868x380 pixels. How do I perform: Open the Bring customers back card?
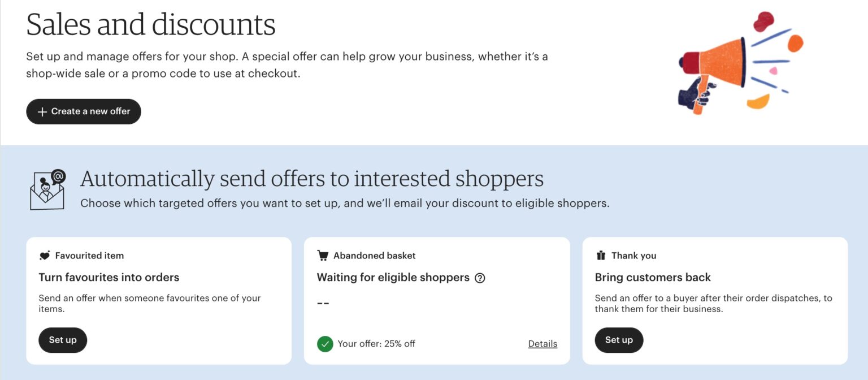click(x=714, y=300)
